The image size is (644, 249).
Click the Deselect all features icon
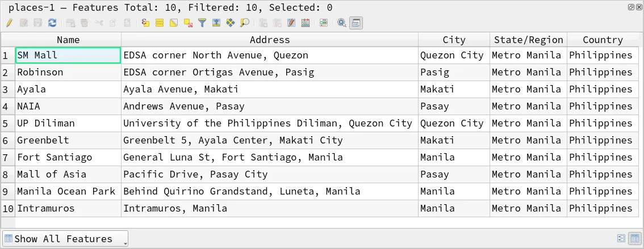tap(188, 23)
